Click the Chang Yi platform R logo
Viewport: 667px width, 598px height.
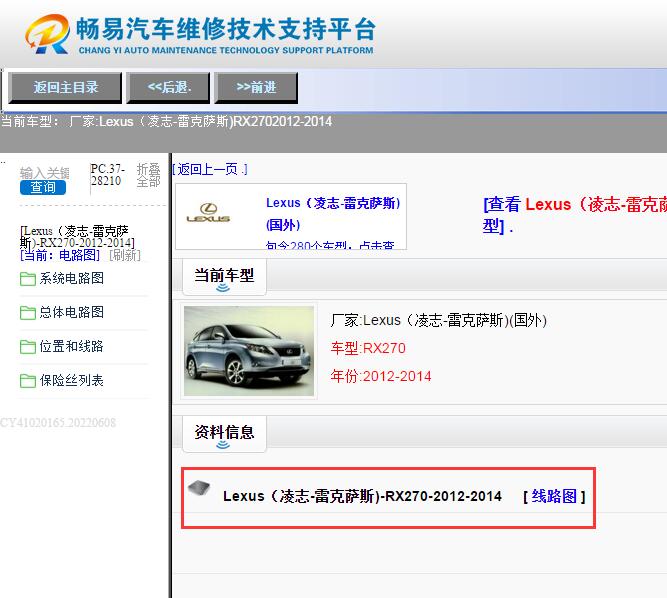(x=48, y=34)
